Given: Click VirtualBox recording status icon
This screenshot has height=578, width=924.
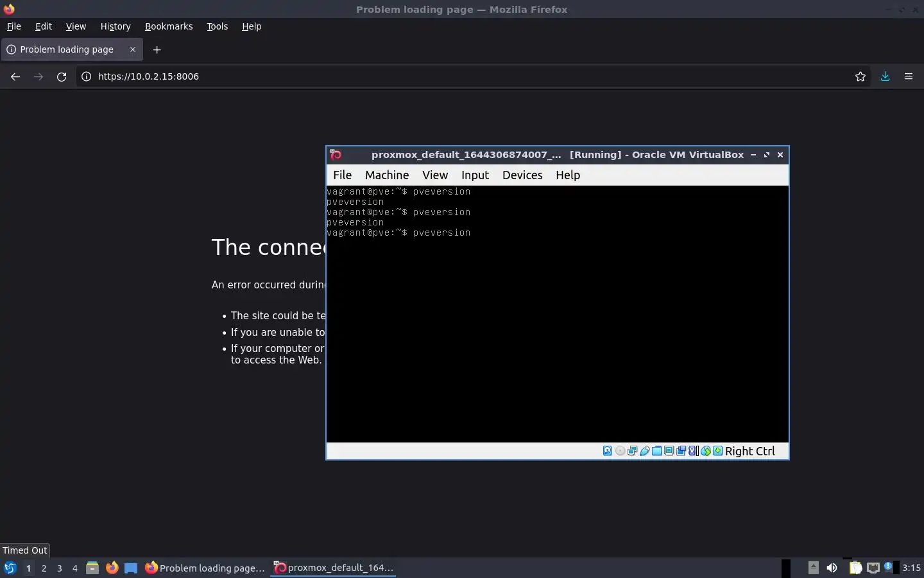Looking at the screenshot, I should pyautogui.click(x=681, y=451).
